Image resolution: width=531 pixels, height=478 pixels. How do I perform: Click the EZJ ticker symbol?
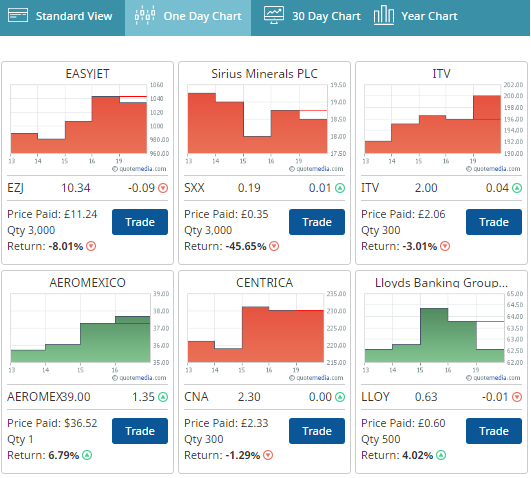pyautogui.click(x=15, y=188)
